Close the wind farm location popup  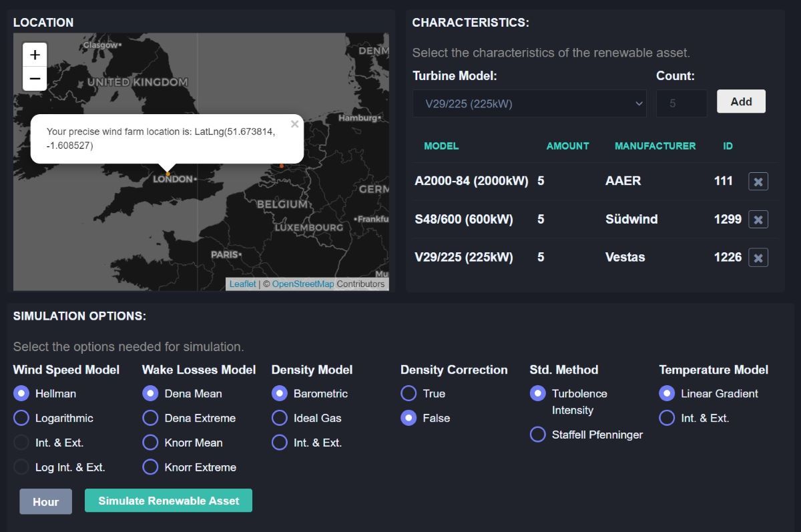(x=294, y=124)
